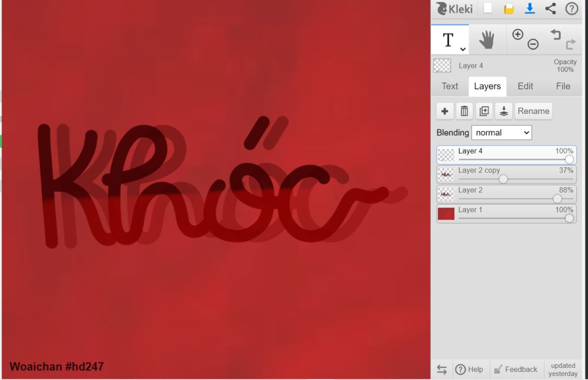Click the current Layer 4 preview thumbnail
588x380 pixels.
[x=442, y=66]
